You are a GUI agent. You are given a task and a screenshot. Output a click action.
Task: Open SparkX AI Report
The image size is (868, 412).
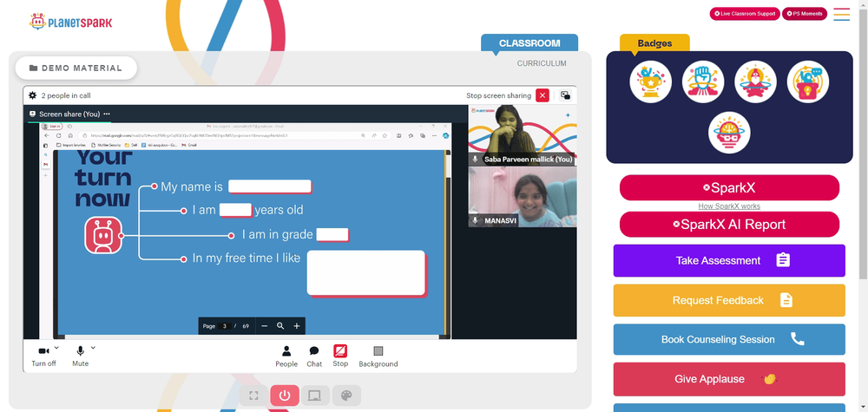click(x=729, y=225)
